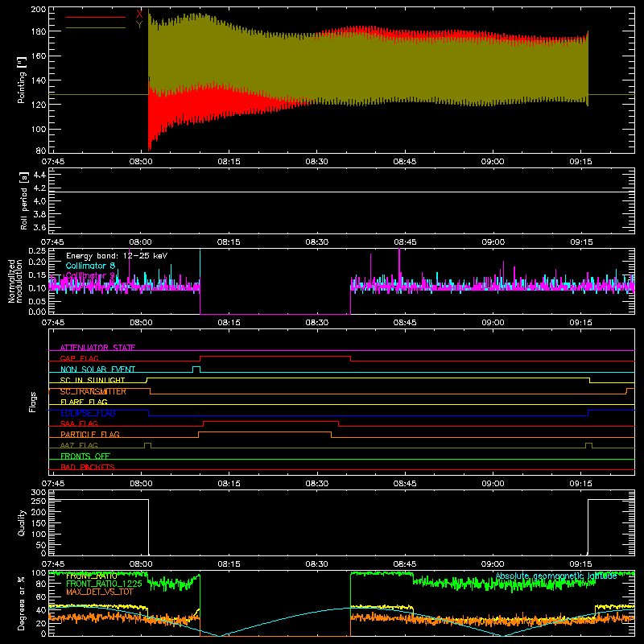Click the 'Flags' vertical axis title
This screenshot has width=644, height=644.
(x=32, y=402)
